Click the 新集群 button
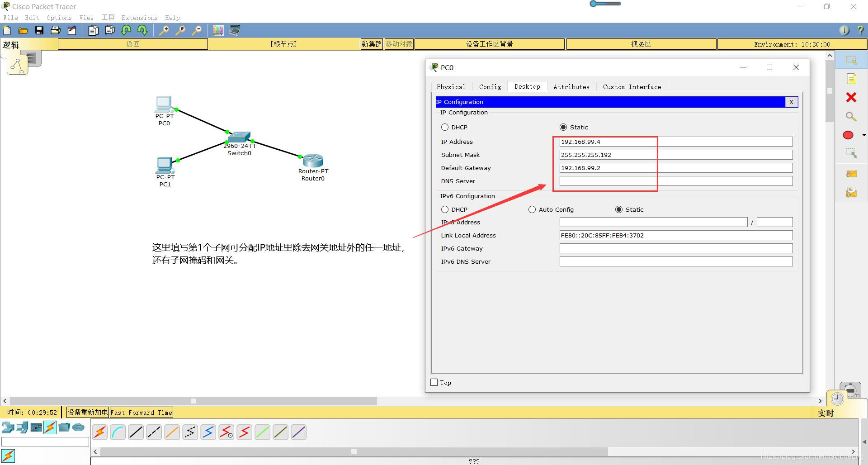 (x=372, y=44)
